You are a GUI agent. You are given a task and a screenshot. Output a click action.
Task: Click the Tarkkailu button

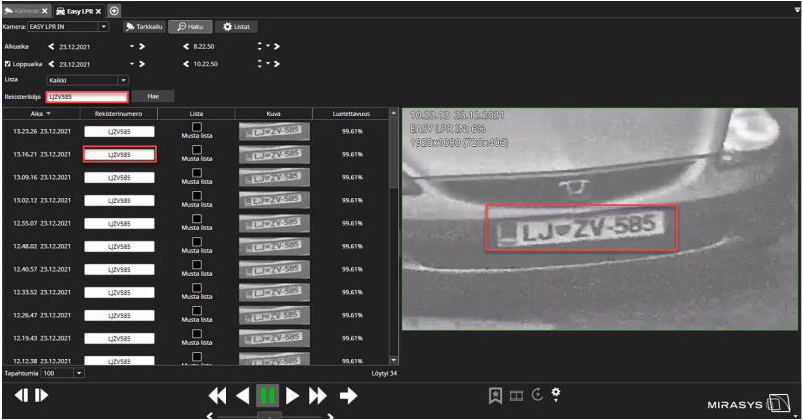[x=142, y=26]
